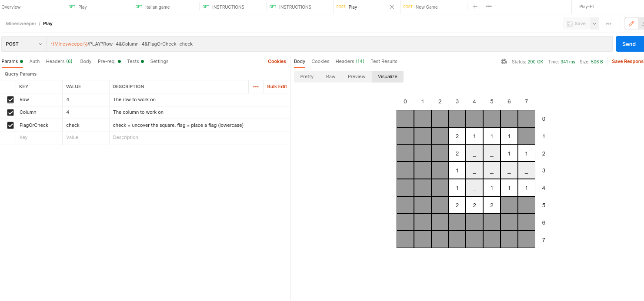Click the Status: 200 OK text
This screenshot has height=301, width=644.
(x=527, y=62)
